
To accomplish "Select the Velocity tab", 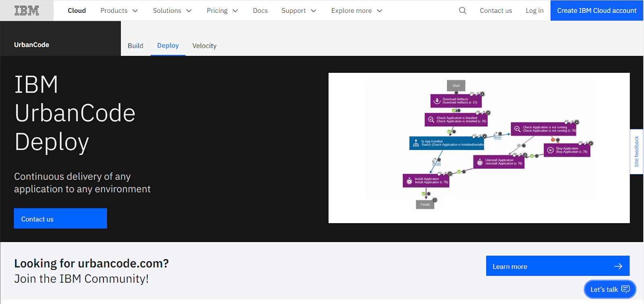I will (204, 46).
